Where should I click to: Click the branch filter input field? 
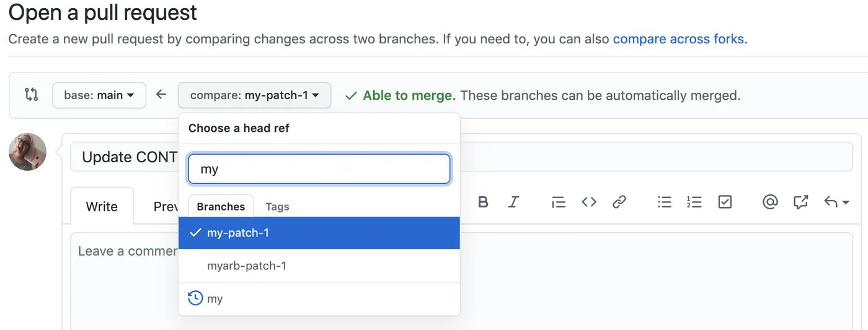319,169
